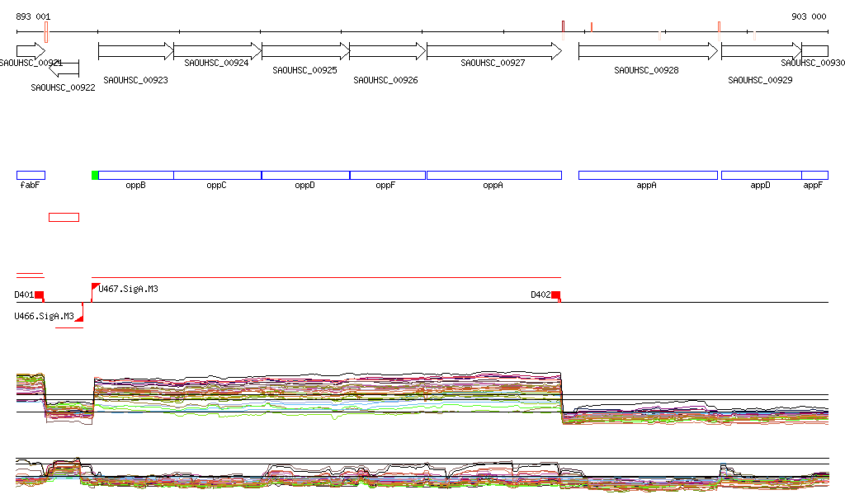Click the SAOUHSC_00923 gene arrow
This screenshot has height=504, width=845.
point(135,51)
